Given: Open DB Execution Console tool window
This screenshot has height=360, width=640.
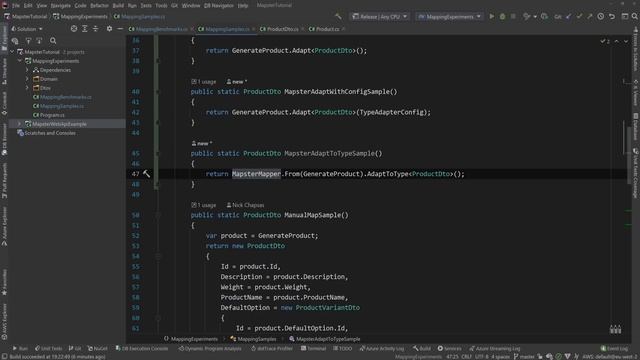Looking at the screenshot, I should click(142, 349).
